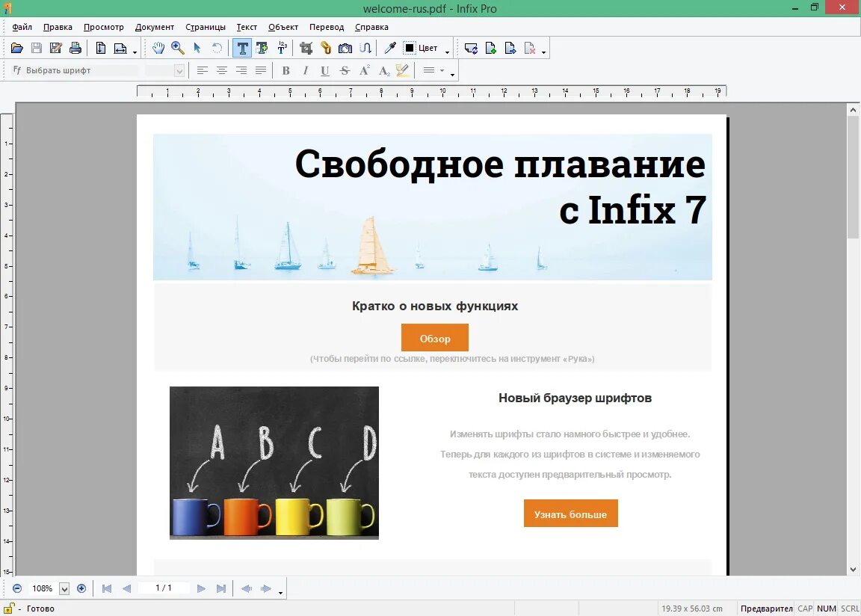Open the zoom percentage dropdown
This screenshot has height=616, width=861.
click(66, 588)
